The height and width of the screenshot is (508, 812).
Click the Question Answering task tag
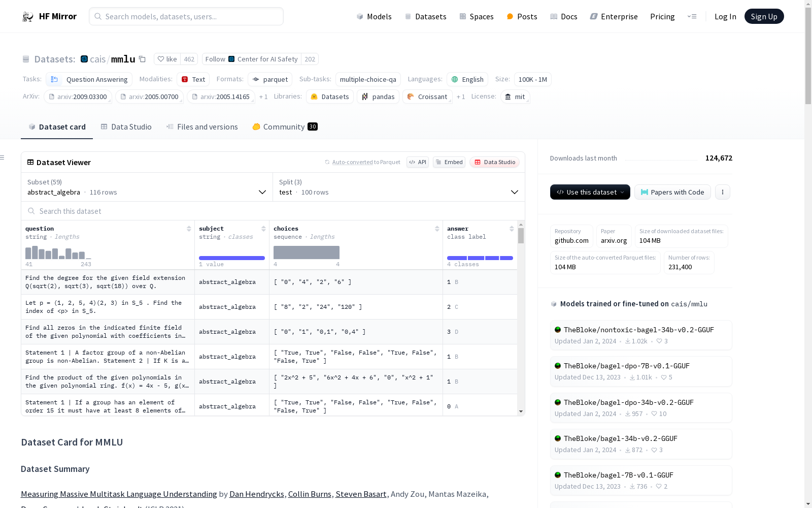pos(89,79)
